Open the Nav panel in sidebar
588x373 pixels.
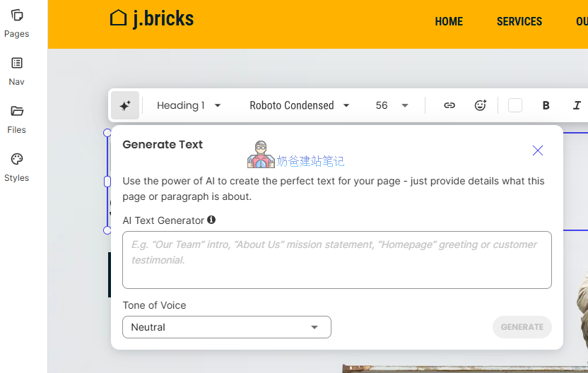(x=17, y=71)
